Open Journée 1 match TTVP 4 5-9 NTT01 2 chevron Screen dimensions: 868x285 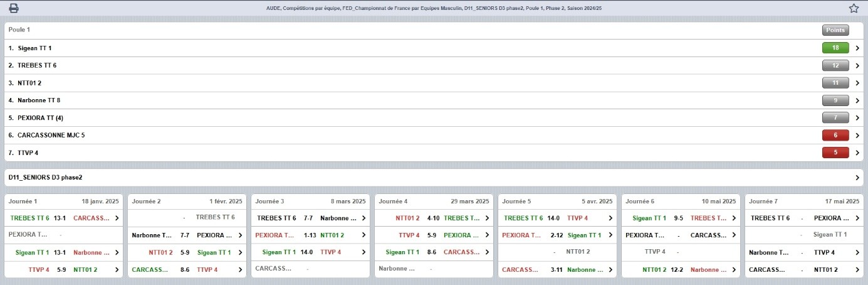tap(117, 269)
